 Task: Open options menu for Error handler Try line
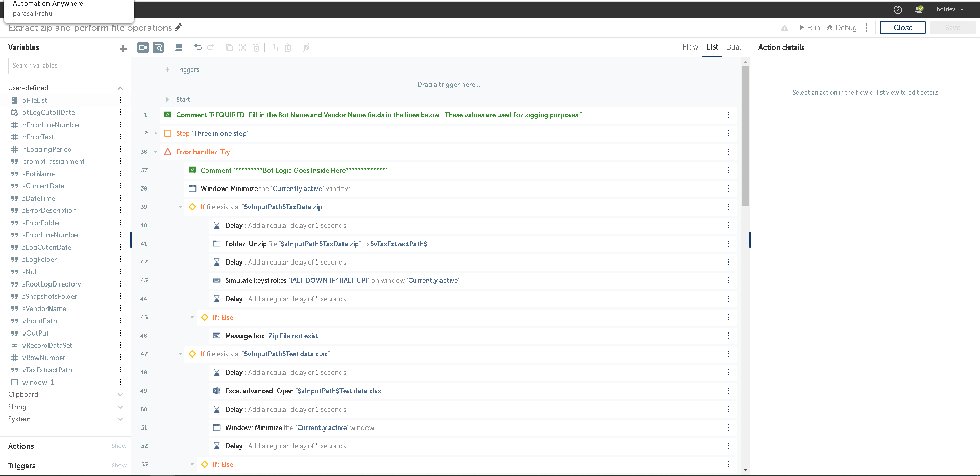[x=728, y=152]
